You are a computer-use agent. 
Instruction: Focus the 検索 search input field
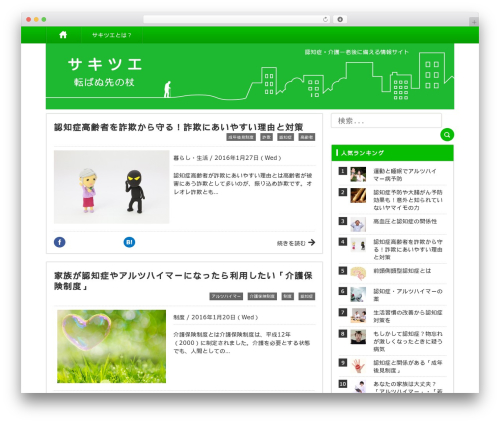386,121
